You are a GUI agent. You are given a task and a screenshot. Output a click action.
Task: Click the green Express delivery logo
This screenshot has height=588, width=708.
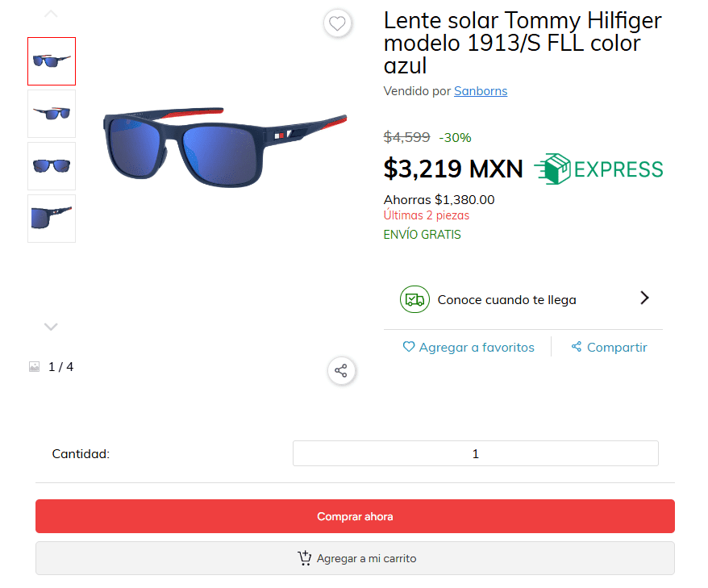[x=598, y=169]
